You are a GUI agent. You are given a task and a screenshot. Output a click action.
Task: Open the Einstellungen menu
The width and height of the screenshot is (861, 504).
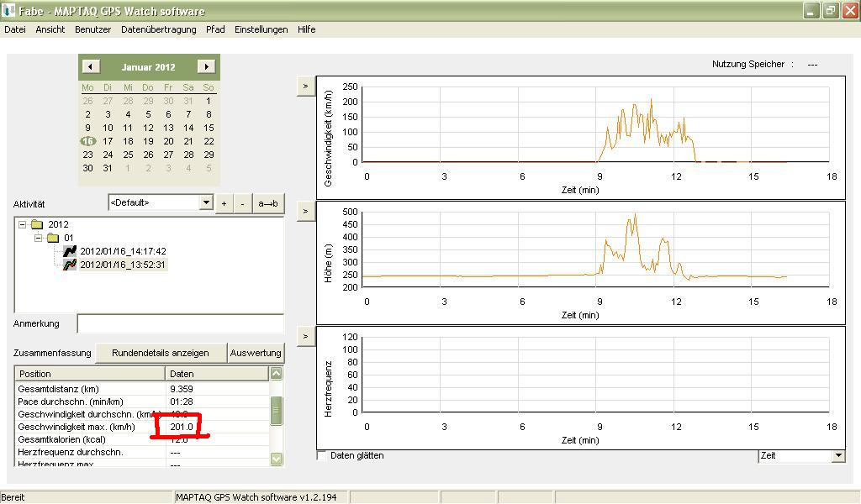[x=261, y=29]
